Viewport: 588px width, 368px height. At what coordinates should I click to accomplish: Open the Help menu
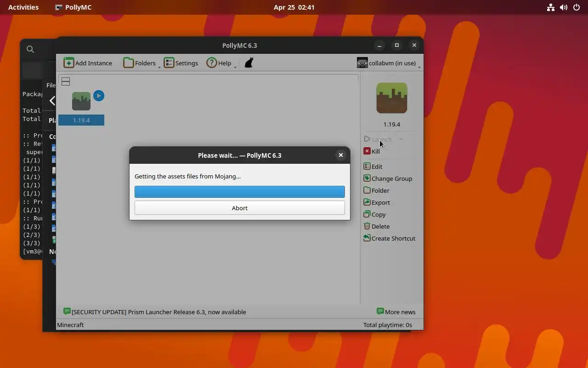pos(219,63)
